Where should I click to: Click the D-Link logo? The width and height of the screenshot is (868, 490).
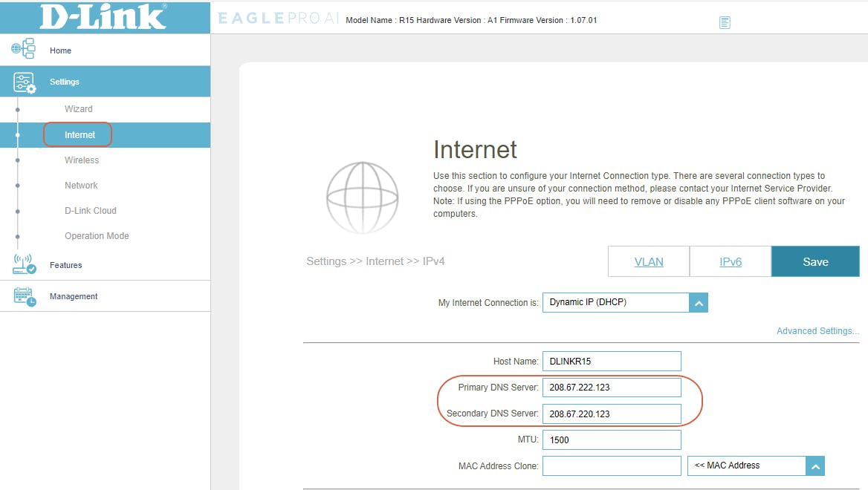coord(104,16)
